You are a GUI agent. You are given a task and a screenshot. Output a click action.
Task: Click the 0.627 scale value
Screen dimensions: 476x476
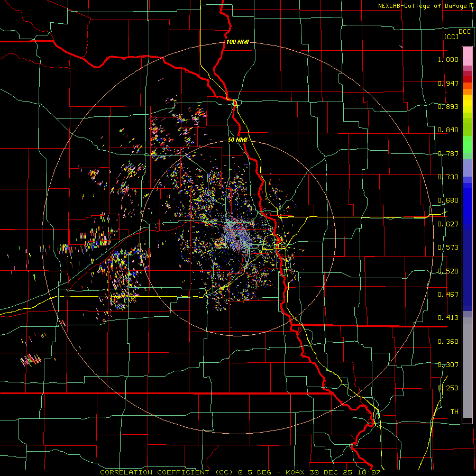(x=448, y=224)
